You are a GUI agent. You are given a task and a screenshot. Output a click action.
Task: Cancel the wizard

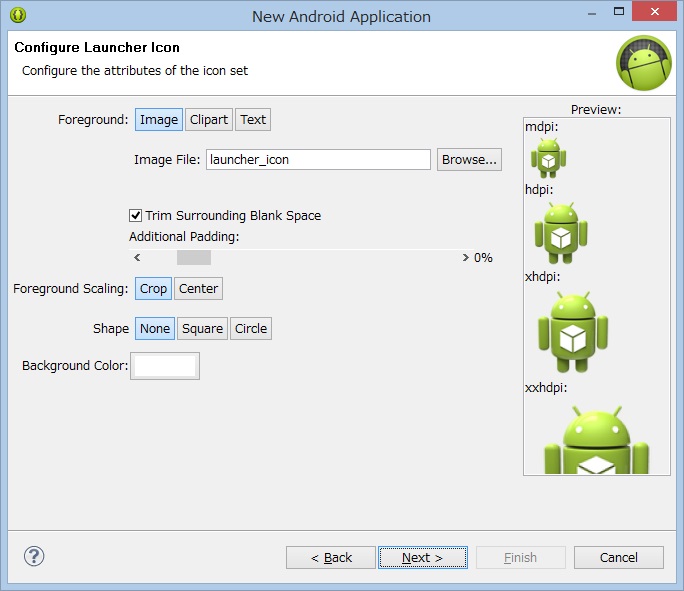(x=619, y=557)
